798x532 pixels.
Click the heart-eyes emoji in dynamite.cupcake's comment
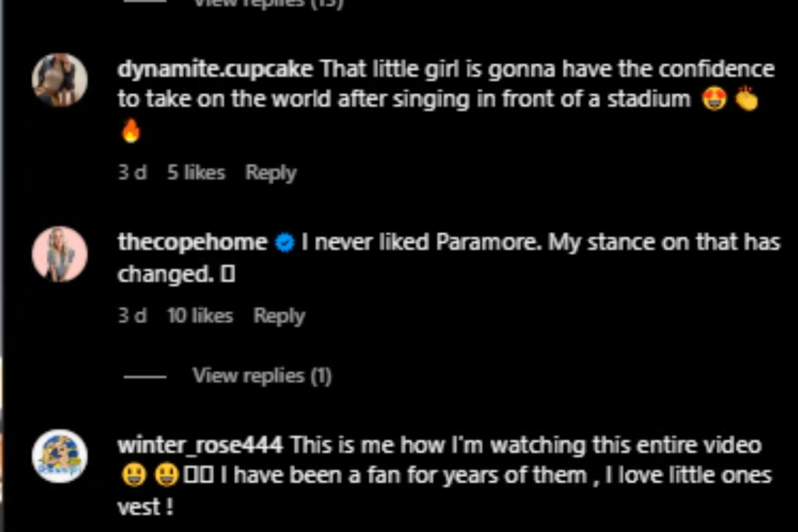point(714,100)
